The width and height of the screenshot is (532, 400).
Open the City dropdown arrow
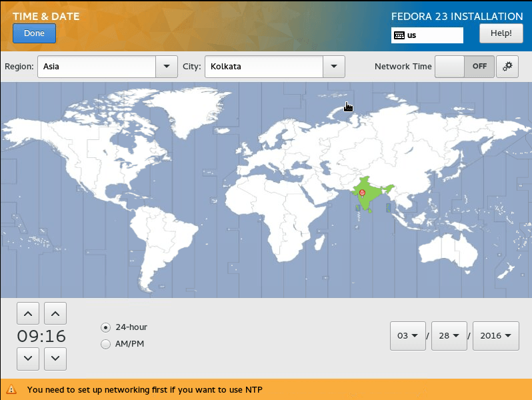[x=334, y=67]
